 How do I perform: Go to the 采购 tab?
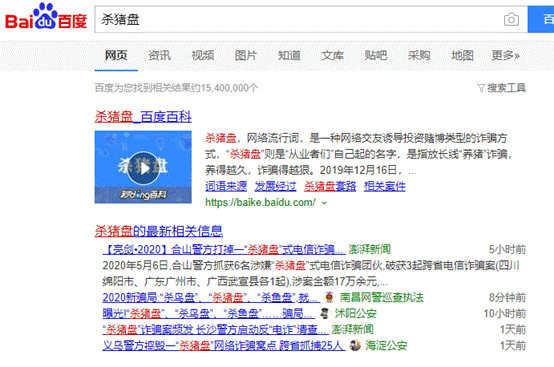point(419,55)
